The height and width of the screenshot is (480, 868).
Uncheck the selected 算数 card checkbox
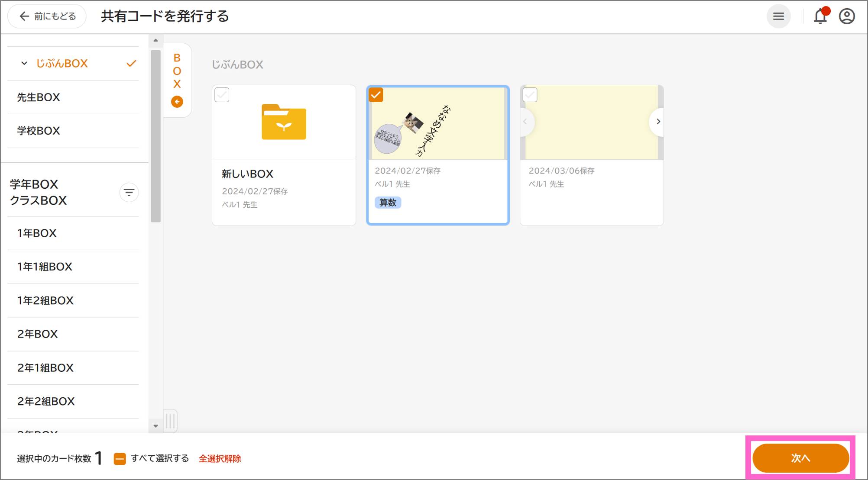pyautogui.click(x=376, y=95)
